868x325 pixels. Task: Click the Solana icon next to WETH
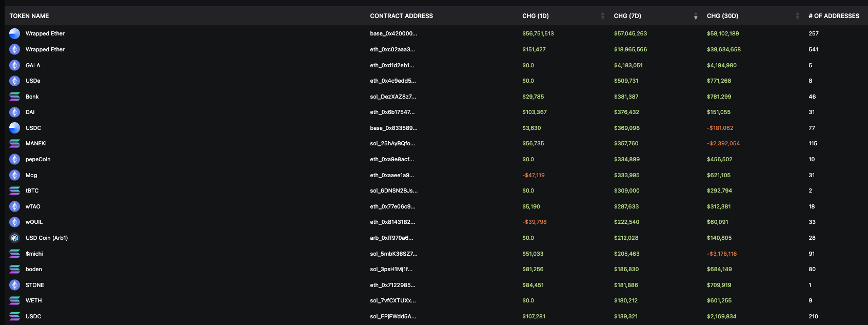tap(15, 300)
